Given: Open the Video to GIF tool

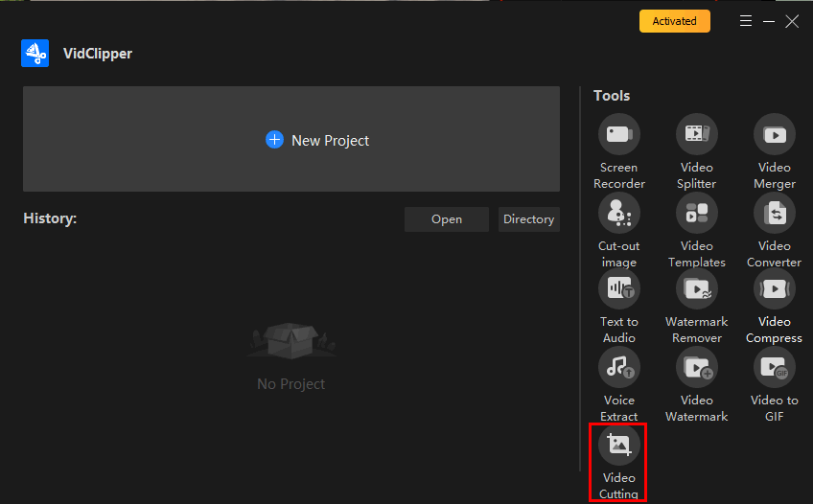Looking at the screenshot, I should (774, 367).
